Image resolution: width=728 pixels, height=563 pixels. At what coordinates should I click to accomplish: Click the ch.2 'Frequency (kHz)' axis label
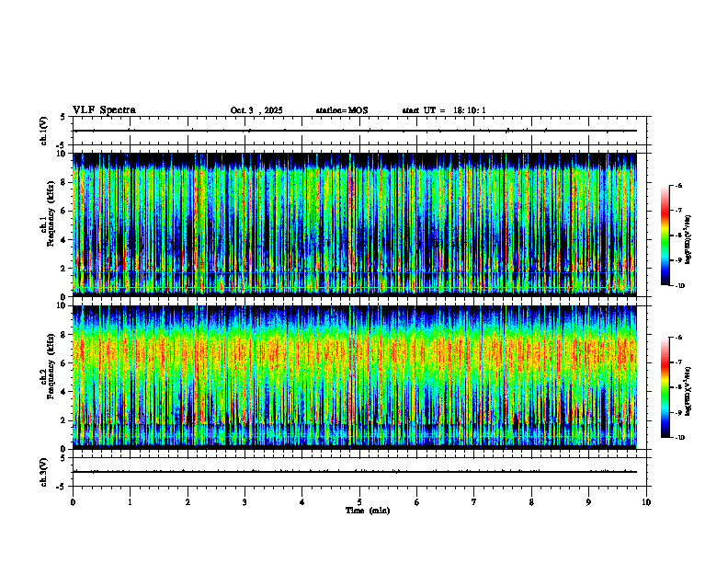coord(51,366)
